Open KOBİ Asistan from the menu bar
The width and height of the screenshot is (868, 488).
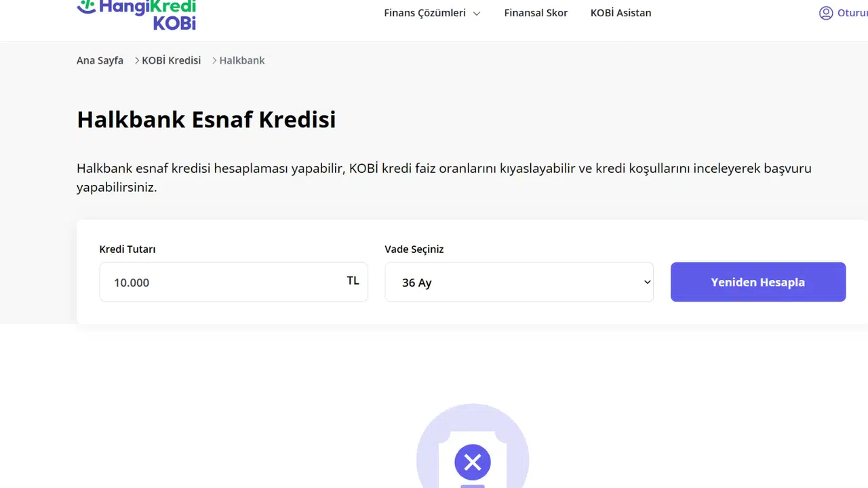(x=620, y=13)
